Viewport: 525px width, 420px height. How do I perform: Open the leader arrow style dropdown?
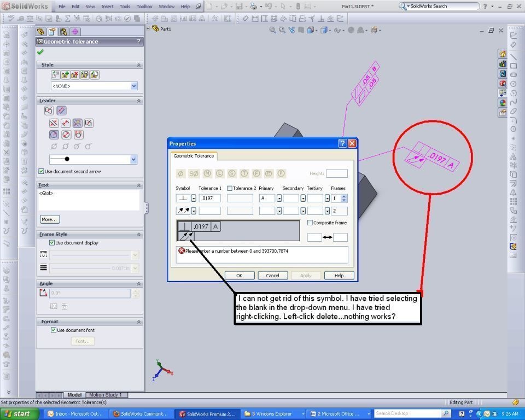coord(133,159)
